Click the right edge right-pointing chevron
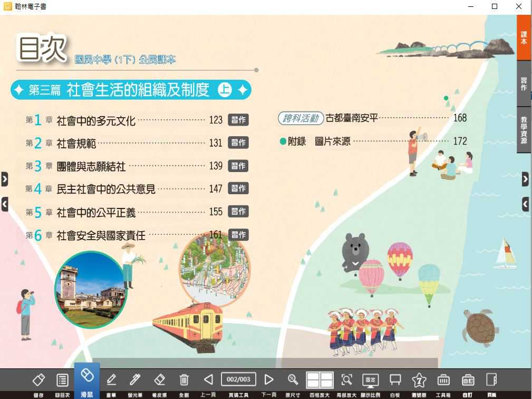 pos(525,179)
